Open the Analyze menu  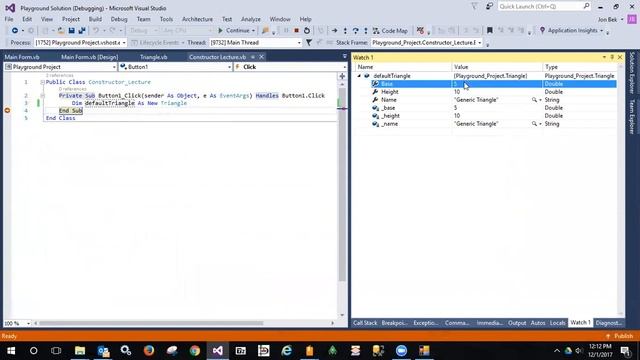[251, 19]
